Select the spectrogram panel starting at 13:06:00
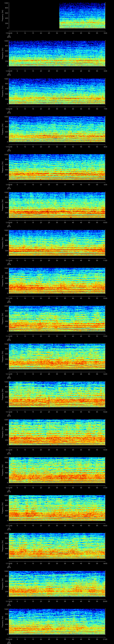This screenshot has width=114, height=644. pyautogui.click(x=57, y=91)
